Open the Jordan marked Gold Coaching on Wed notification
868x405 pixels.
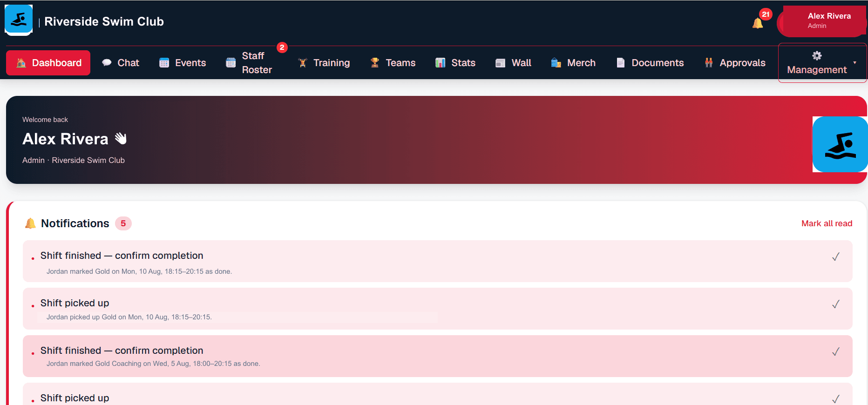438,356
